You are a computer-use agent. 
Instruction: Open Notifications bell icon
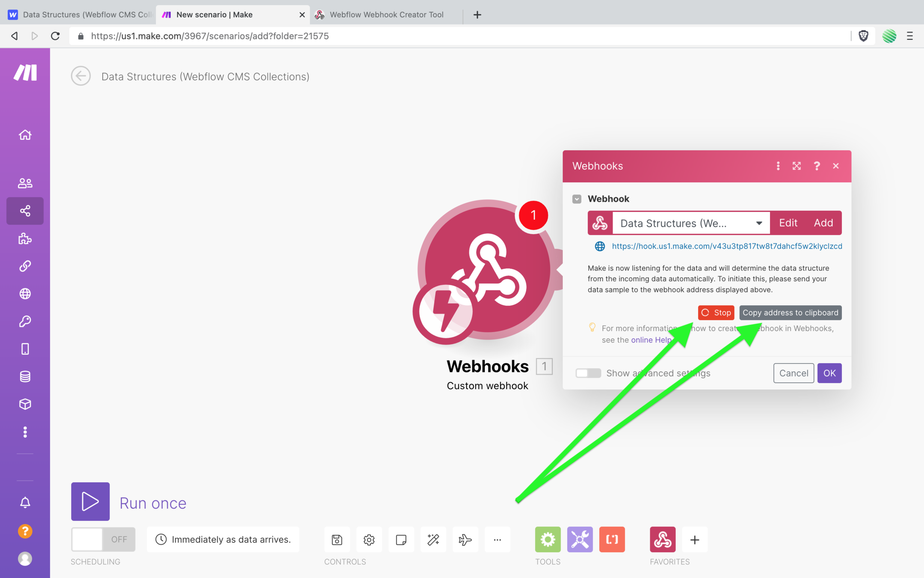pyautogui.click(x=25, y=502)
